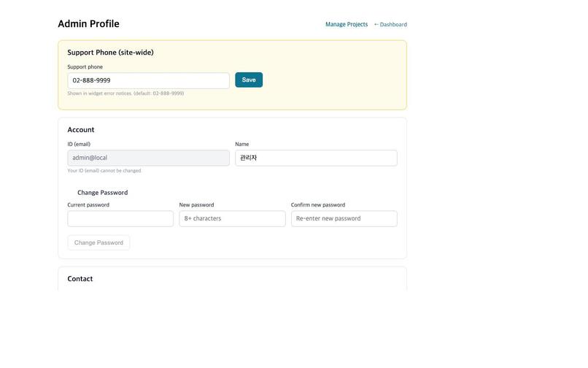Click the 'New password' label

(x=196, y=205)
